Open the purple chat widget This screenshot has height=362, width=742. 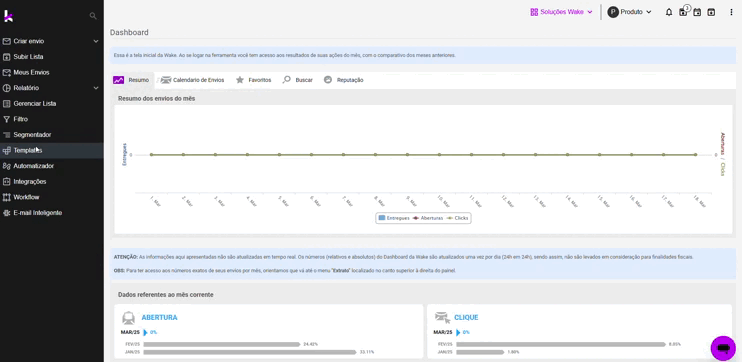723,349
